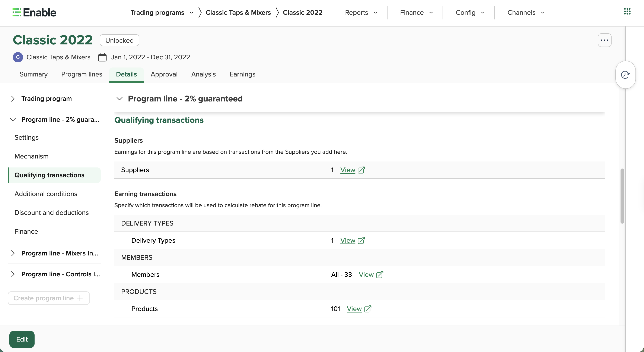Switch to the Approval tab

point(164,74)
